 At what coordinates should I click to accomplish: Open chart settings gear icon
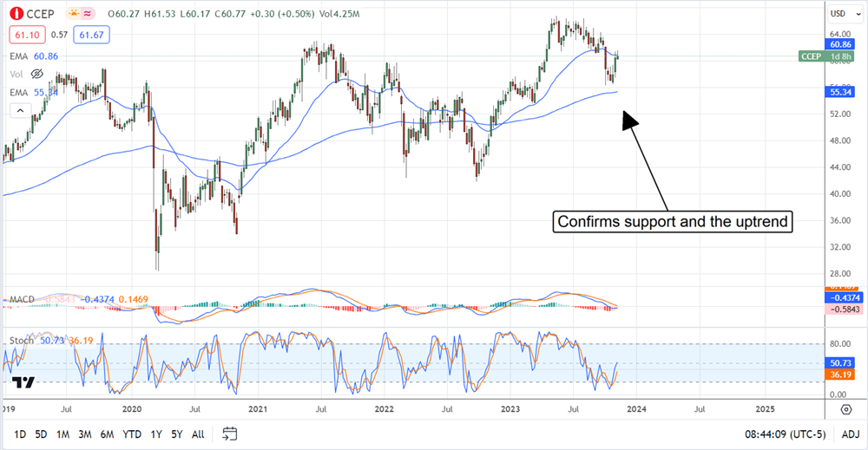pyautogui.click(x=845, y=409)
